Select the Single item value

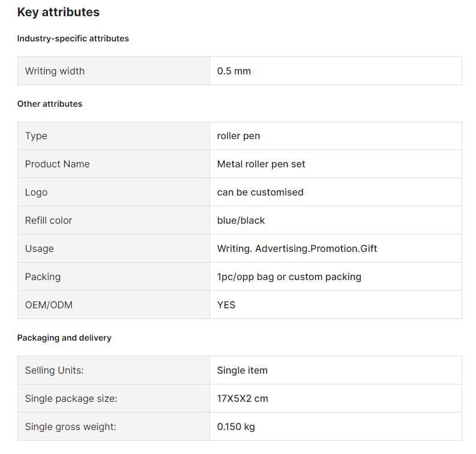[243, 370]
